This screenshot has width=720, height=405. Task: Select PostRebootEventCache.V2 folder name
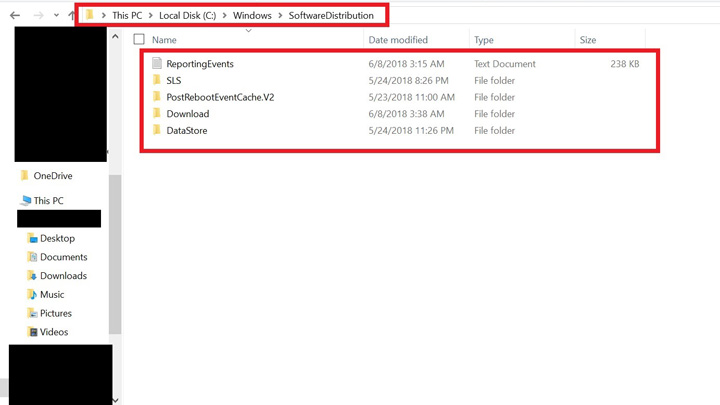coord(220,97)
